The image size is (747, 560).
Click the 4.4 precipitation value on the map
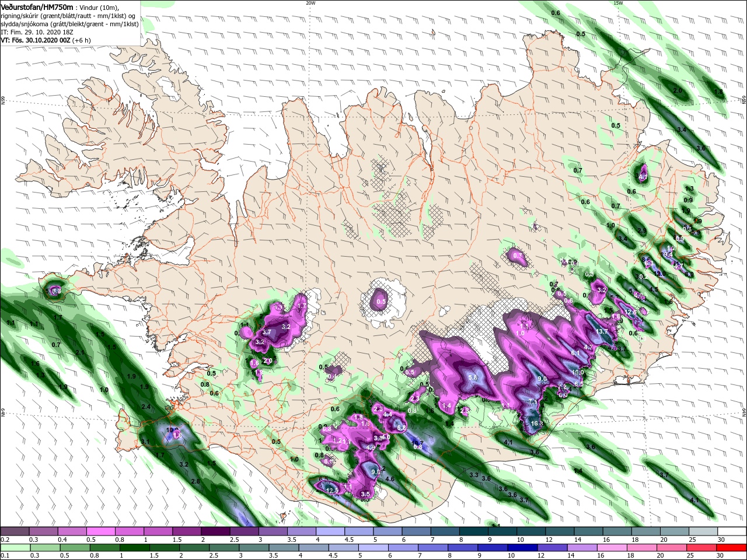click(388, 415)
